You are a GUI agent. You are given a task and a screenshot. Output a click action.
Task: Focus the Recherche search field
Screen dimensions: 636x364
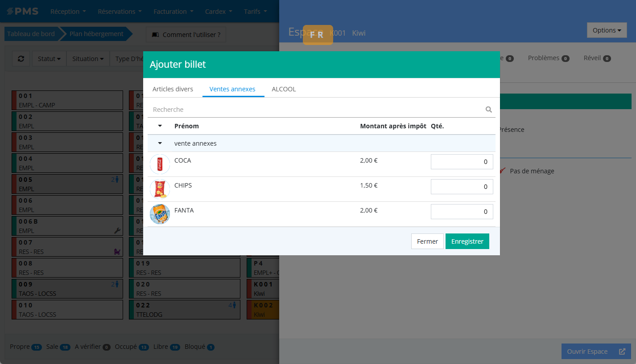[x=317, y=110]
